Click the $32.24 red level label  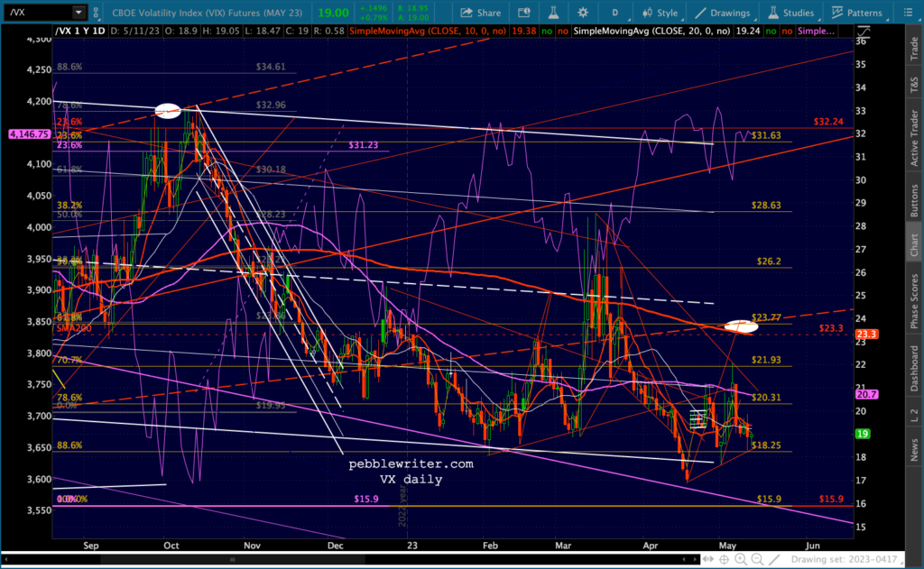point(828,122)
